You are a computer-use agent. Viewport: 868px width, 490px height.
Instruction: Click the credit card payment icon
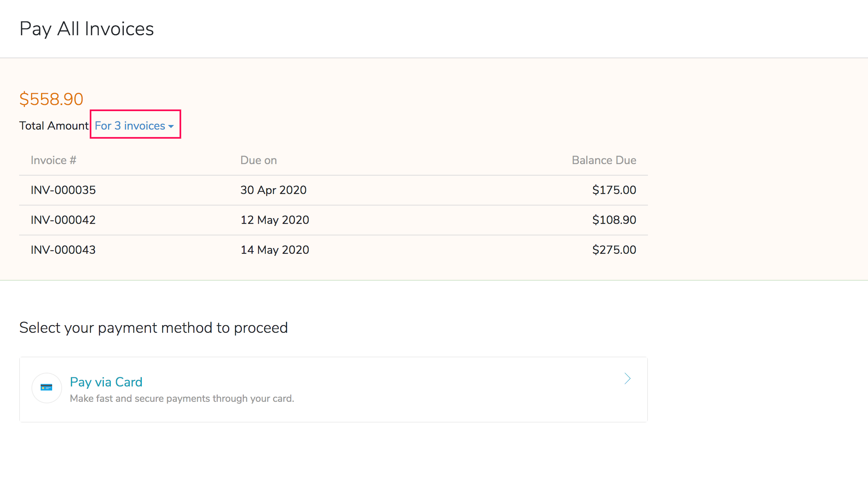pos(46,388)
